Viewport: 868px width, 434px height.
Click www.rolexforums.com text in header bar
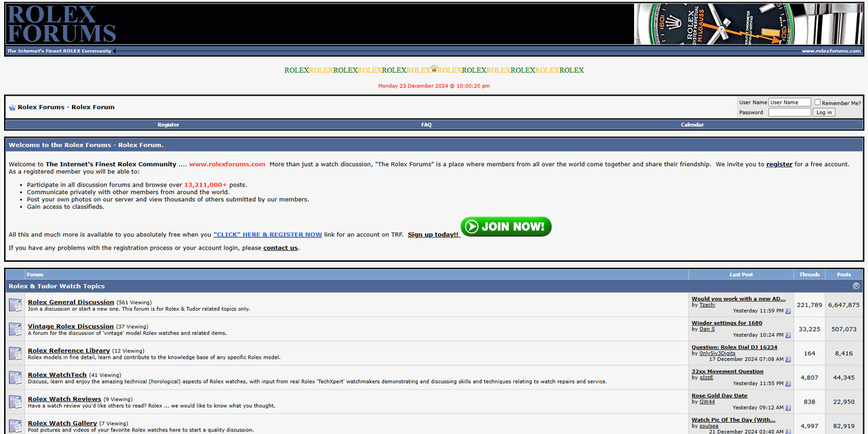click(831, 51)
